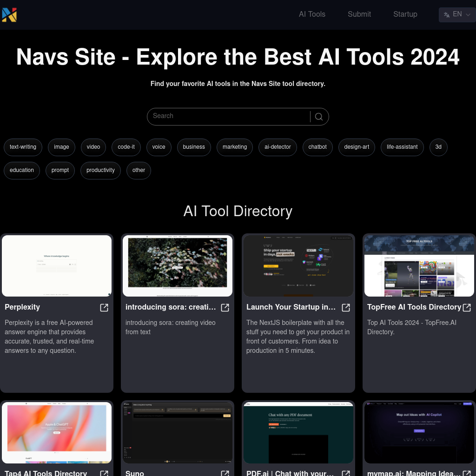This screenshot has height=476, width=476.
Task: Click the translate icon next to EN
Action: click(447, 14)
